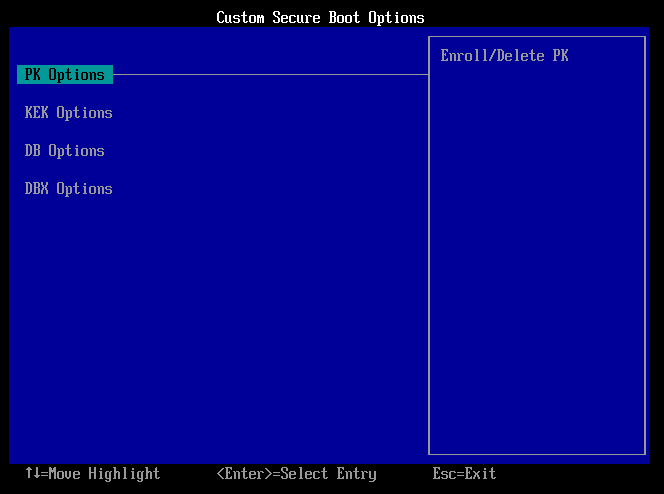The width and height of the screenshot is (664, 494).
Task: Click the word 'Boot' in the title
Action: (x=344, y=18)
